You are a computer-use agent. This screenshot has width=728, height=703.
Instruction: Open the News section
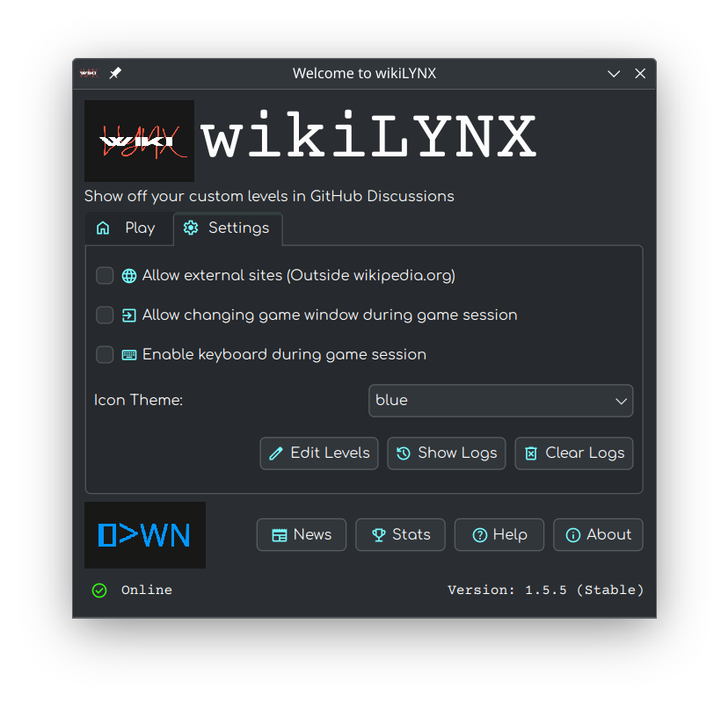[302, 534]
